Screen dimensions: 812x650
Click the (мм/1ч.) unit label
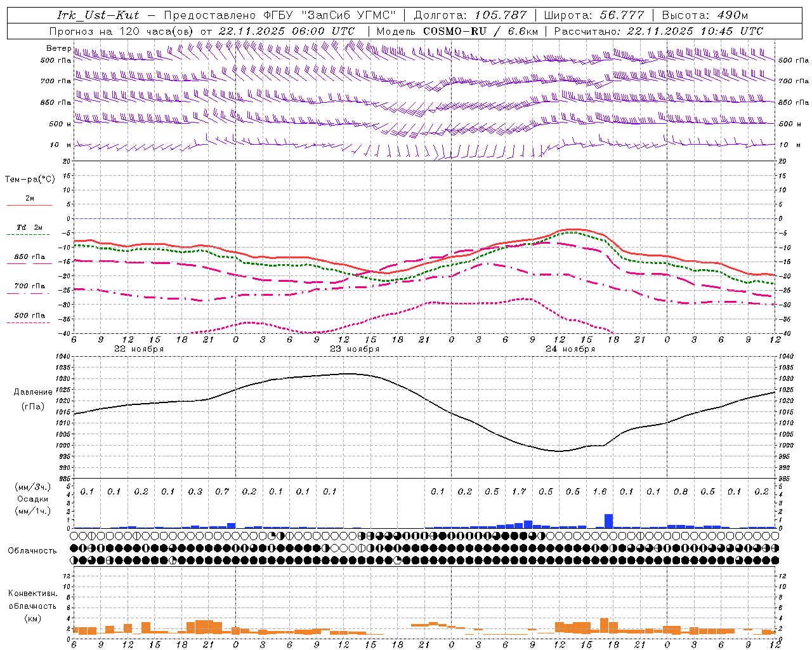pos(32,511)
